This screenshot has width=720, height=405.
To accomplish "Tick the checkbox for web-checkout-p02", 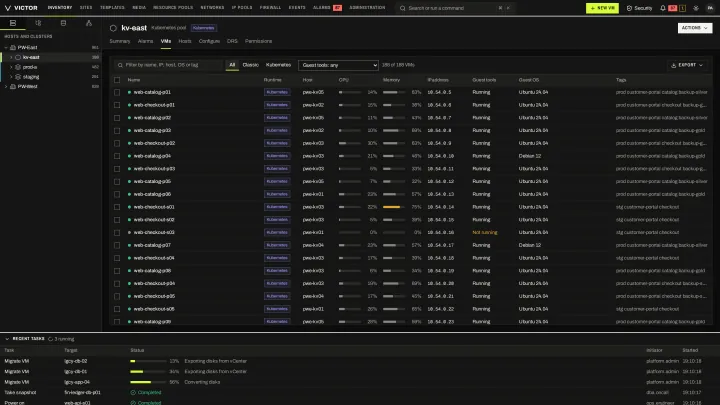I will 117,143.
